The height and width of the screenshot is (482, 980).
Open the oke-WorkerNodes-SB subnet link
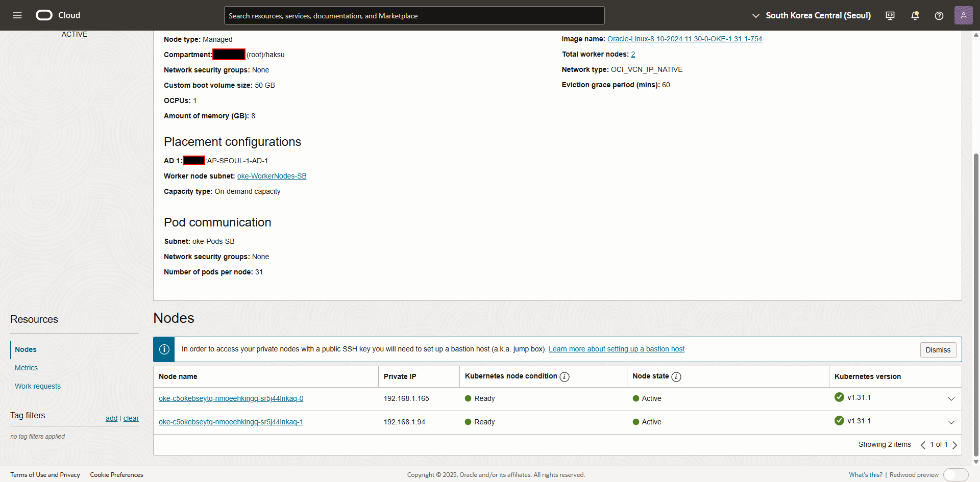(x=272, y=176)
